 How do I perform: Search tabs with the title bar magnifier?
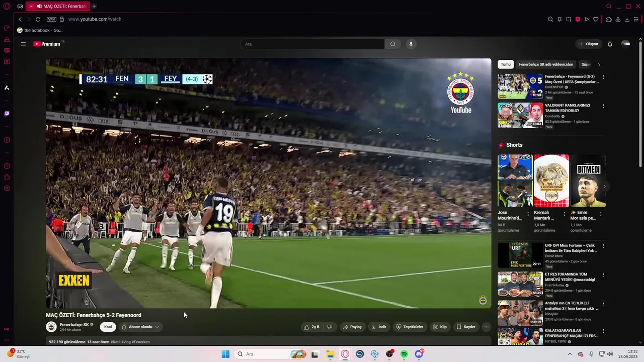pos(609,6)
